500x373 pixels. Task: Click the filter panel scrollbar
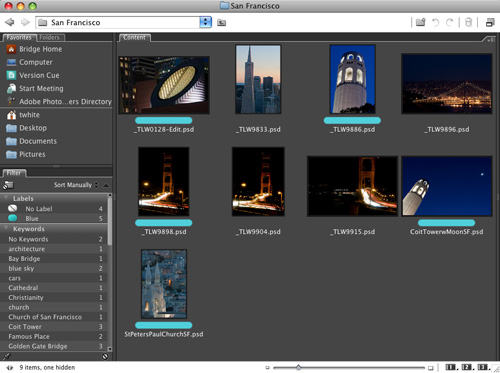pyautogui.click(x=110, y=222)
